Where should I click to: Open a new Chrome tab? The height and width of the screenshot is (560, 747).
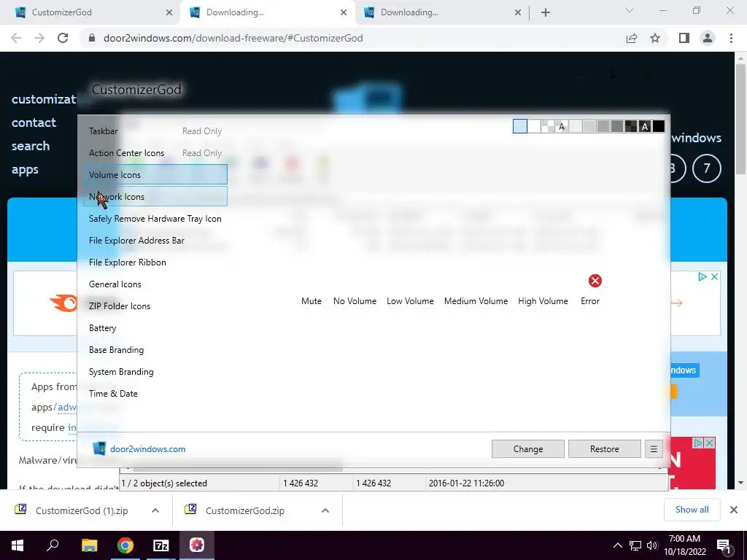point(546,12)
